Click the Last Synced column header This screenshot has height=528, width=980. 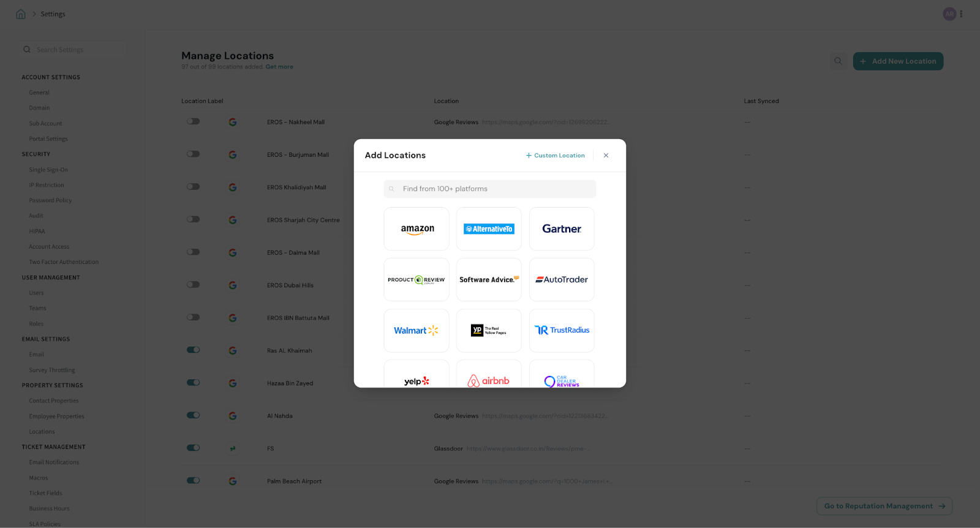[x=761, y=101]
